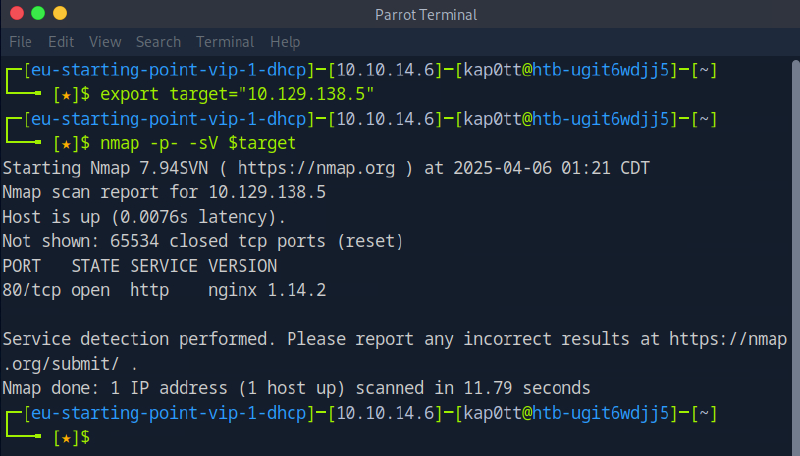Open the Edit menu
This screenshot has width=800, height=456.
tap(61, 42)
